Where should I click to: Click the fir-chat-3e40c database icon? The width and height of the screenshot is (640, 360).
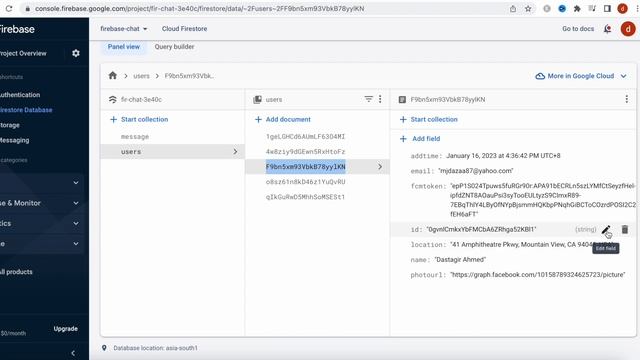coord(113,99)
